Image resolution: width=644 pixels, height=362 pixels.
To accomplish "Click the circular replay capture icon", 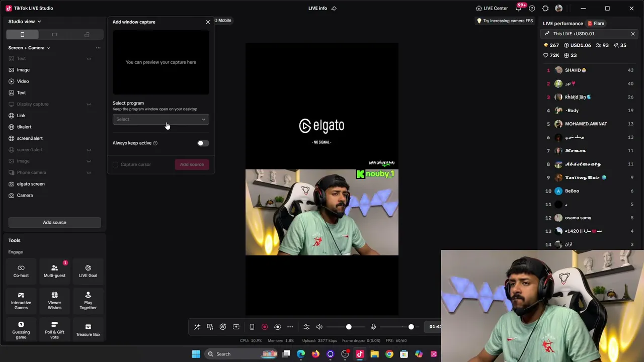I will (277, 327).
